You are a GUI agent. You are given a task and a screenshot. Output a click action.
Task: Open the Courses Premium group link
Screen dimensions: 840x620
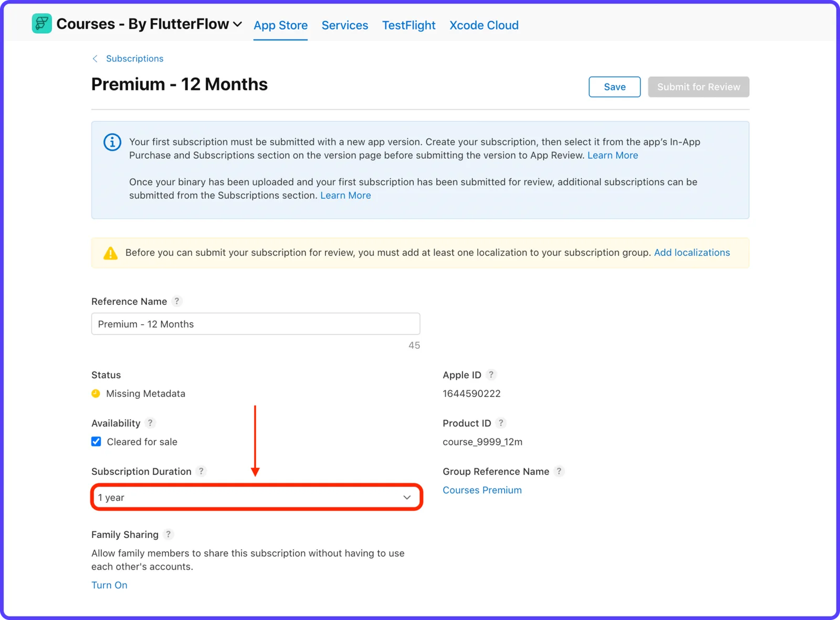(x=482, y=490)
